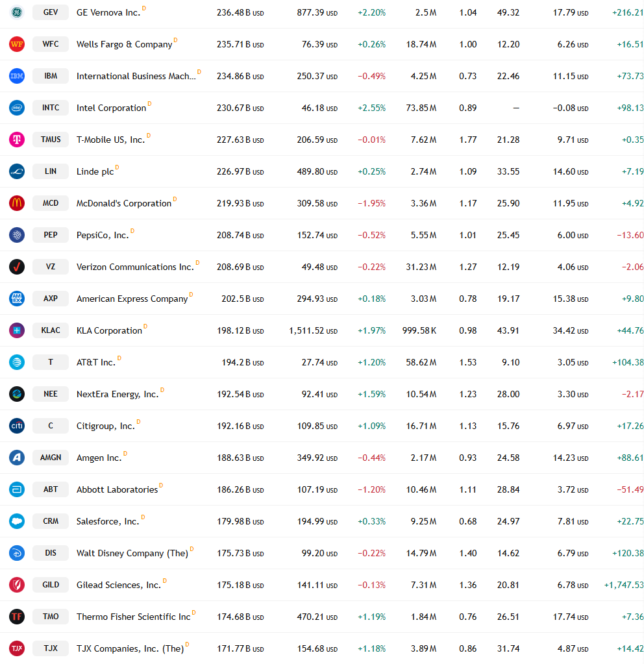Open Thermo Fisher Scientific Inc link
Image resolution: width=644 pixels, height=664 pixels.
pos(134,617)
